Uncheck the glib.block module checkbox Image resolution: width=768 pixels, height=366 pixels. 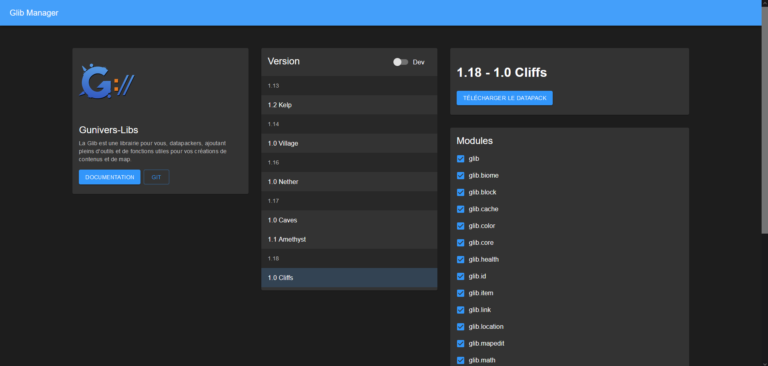coord(460,192)
